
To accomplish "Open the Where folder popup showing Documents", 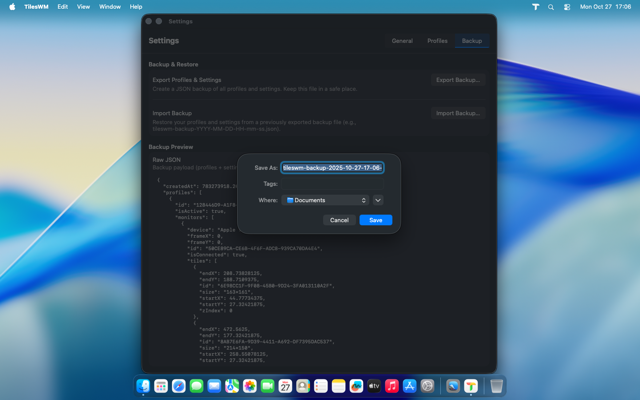I will (x=325, y=200).
